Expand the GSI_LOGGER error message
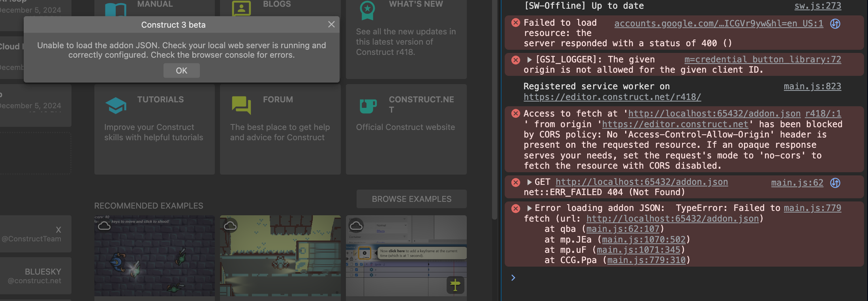 [x=530, y=60]
